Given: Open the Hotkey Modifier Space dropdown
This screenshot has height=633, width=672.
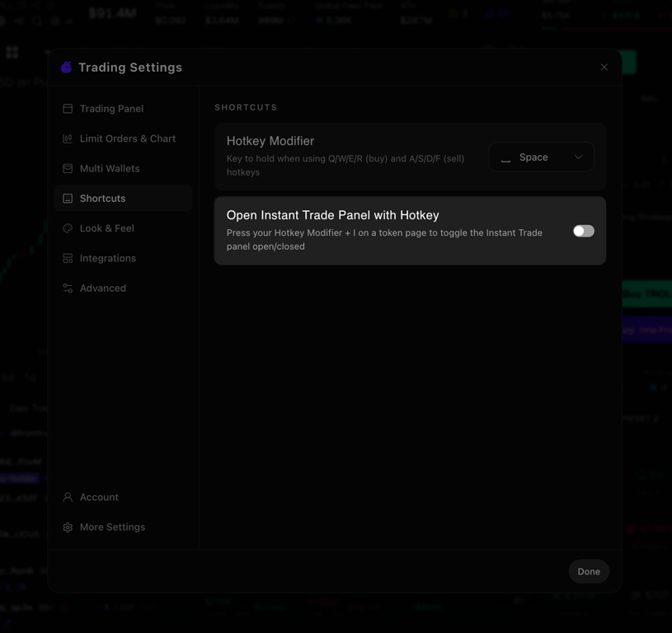Looking at the screenshot, I should (x=541, y=157).
